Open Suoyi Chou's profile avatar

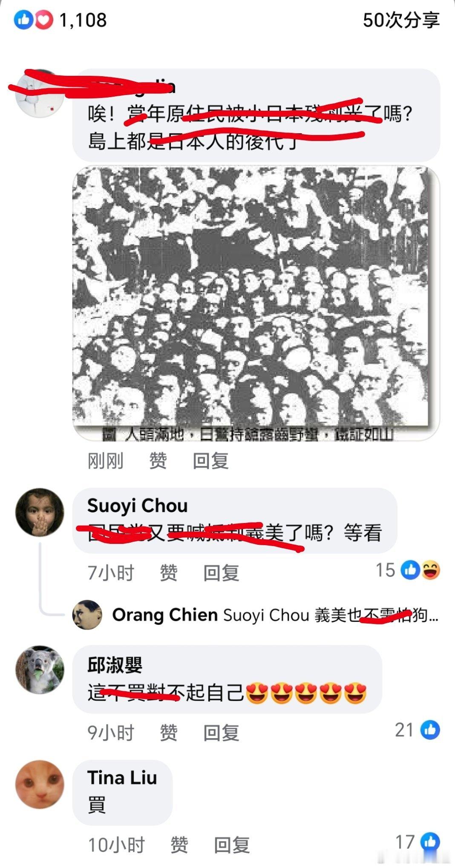click(40, 512)
